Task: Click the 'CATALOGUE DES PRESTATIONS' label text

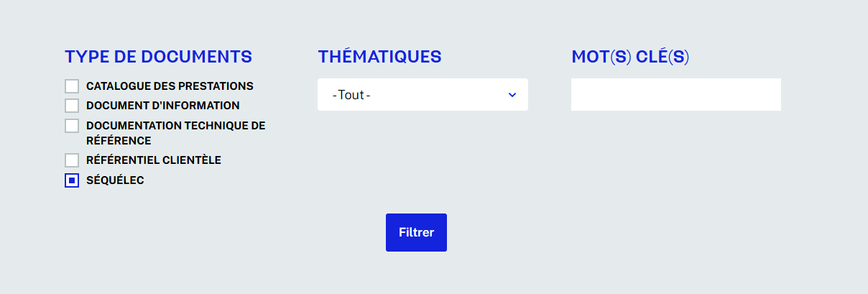Action: point(170,86)
